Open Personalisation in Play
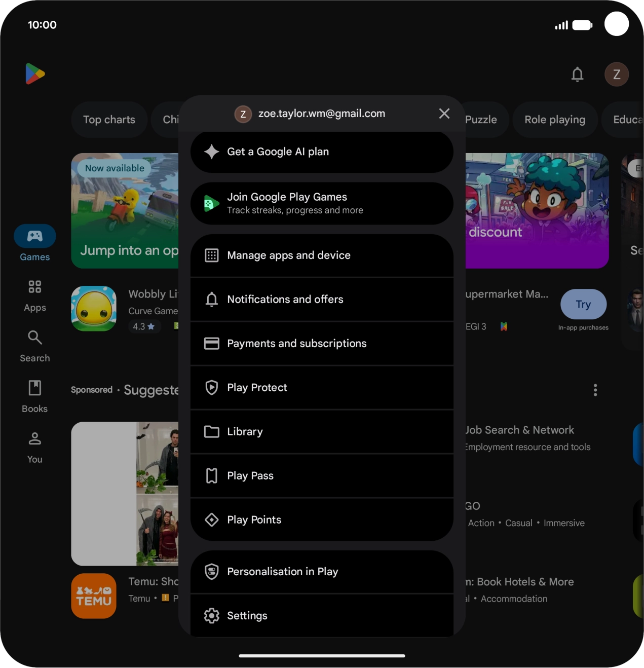The height and width of the screenshot is (668, 644). [322, 572]
